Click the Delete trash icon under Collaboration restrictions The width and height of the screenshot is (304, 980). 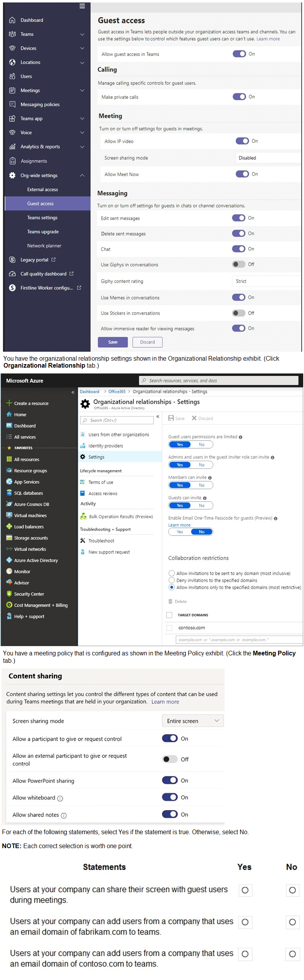[170, 601]
